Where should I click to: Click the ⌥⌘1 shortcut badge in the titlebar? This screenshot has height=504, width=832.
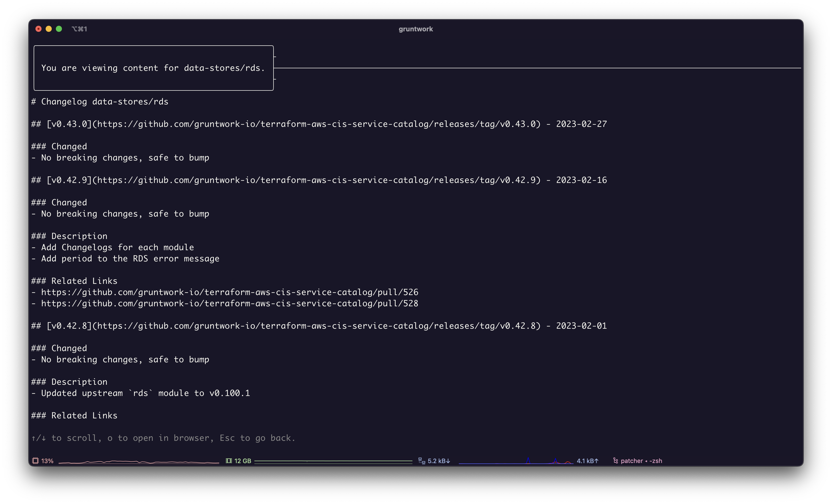click(80, 29)
